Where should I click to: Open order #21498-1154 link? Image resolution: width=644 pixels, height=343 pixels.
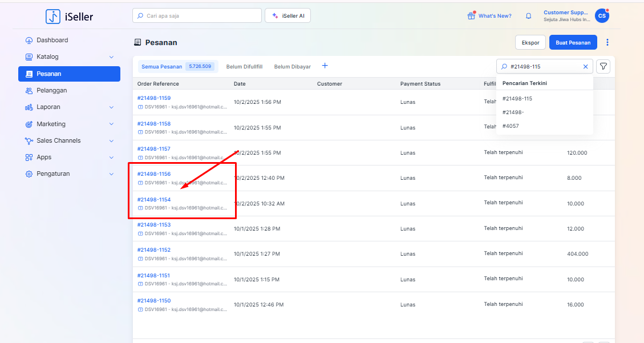154,200
